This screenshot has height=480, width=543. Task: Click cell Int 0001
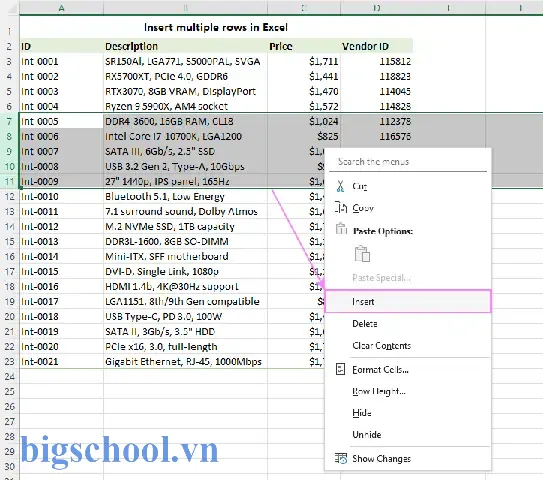click(x=61, y=61)
